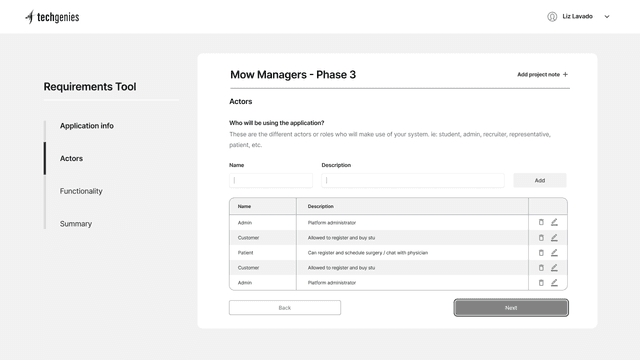Delete the Patient actor row
640x360 pixels.
point(541,253)
